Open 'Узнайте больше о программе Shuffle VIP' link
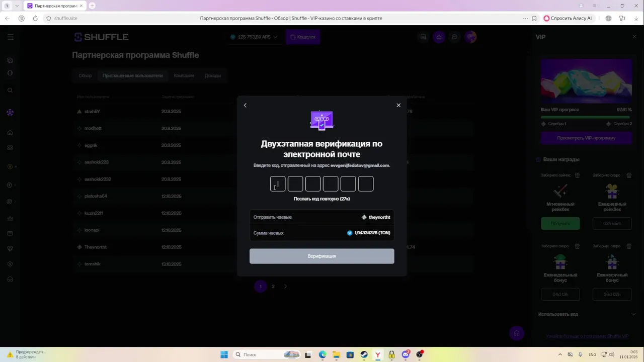 tap(587, 336)
